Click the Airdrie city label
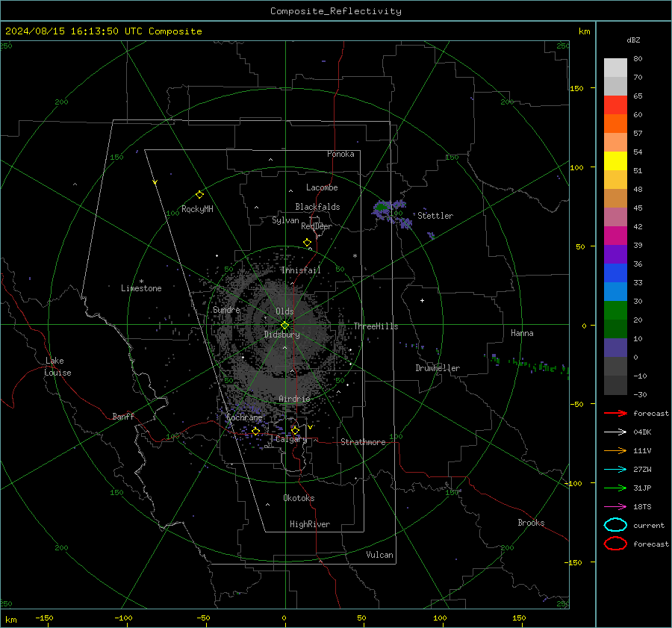Viewport: 672px width, 628px height. tap(294, 399)
